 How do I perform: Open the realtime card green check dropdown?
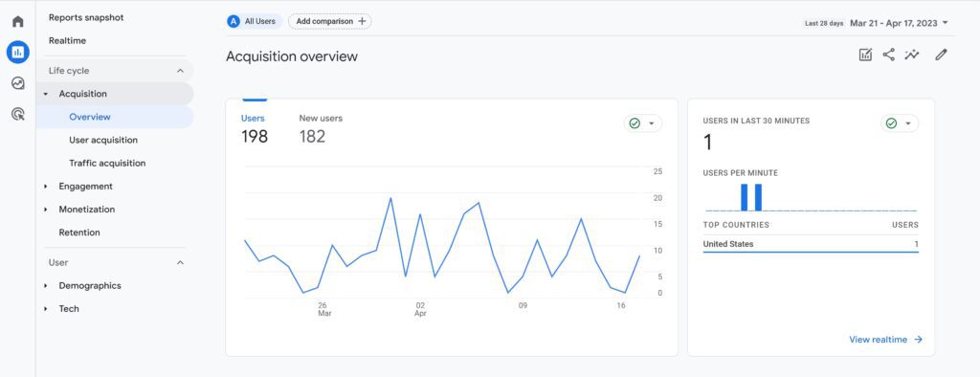(900, 123)
